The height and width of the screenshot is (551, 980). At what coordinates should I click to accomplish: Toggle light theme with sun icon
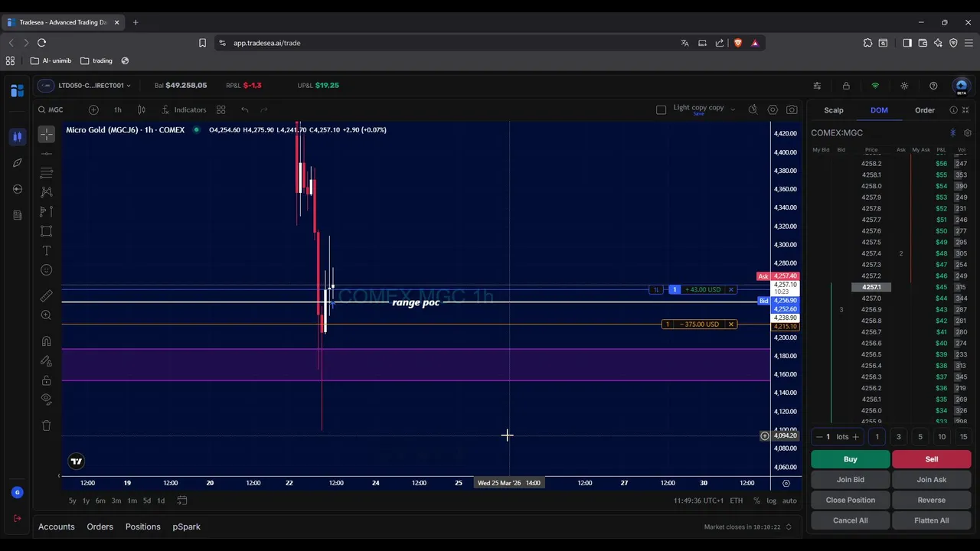click(x=904, y=86)
